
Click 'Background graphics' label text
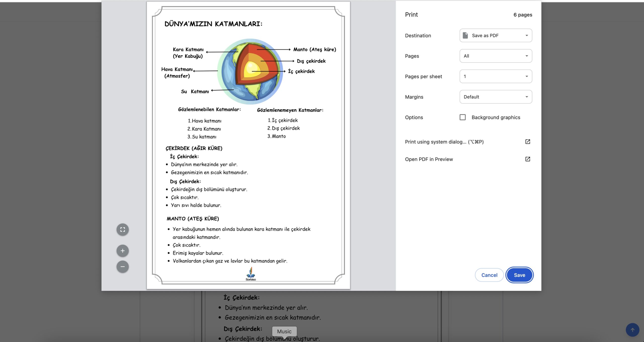(496, 117)
